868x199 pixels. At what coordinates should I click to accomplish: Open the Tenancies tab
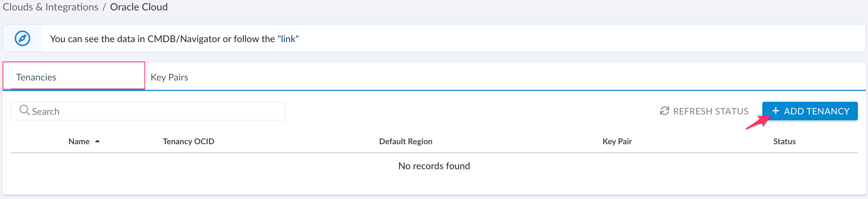(x=36, y=77)
